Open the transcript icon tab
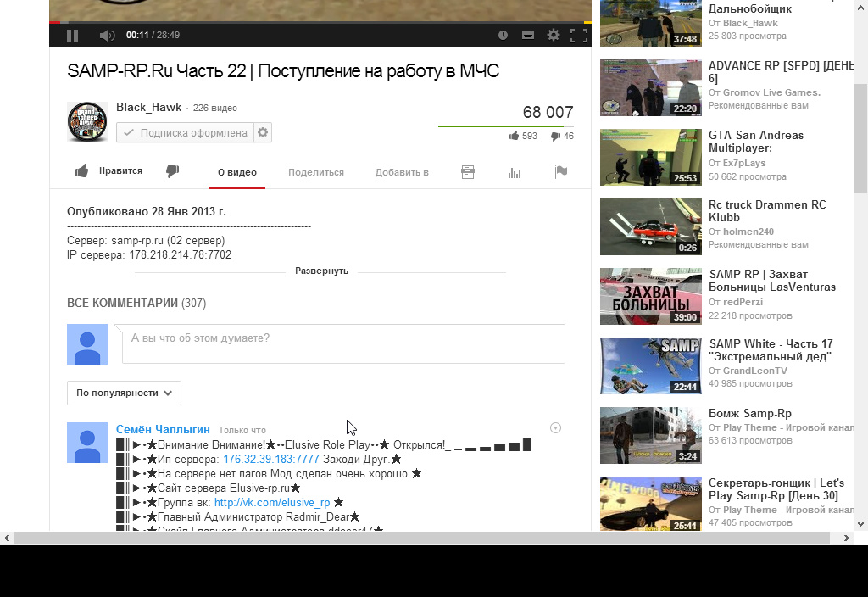The width and height of the screenshot is (868, 597). 468,172
